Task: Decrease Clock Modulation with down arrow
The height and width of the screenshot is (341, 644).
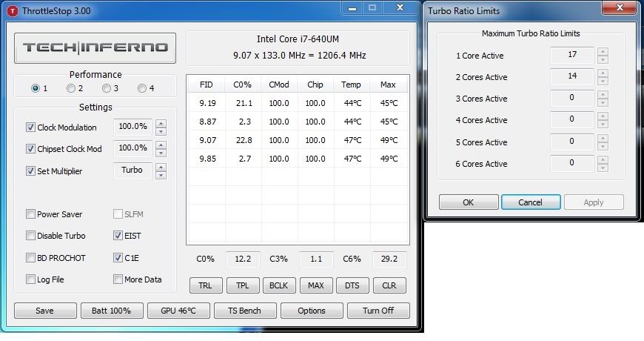Action: [161, 131]
